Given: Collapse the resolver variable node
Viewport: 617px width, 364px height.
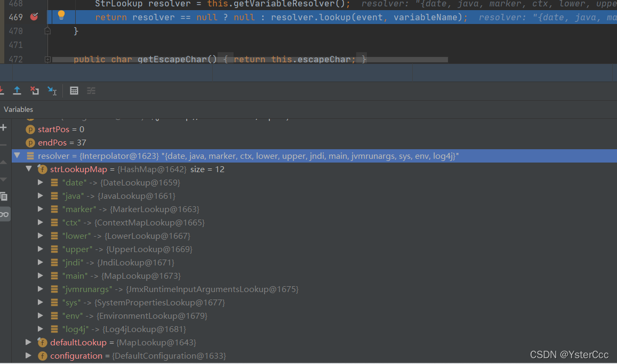Looking at the screenshot, I should (x=17, y=156).
